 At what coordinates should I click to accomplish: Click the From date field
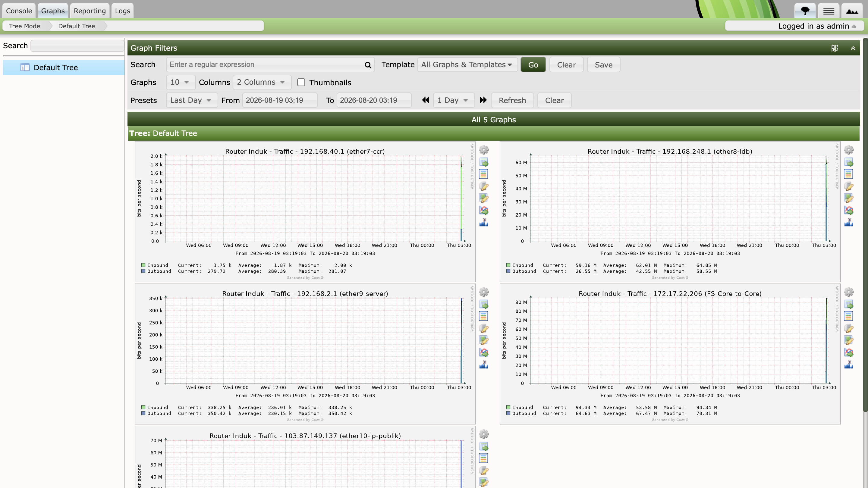(x=280, y=100)
